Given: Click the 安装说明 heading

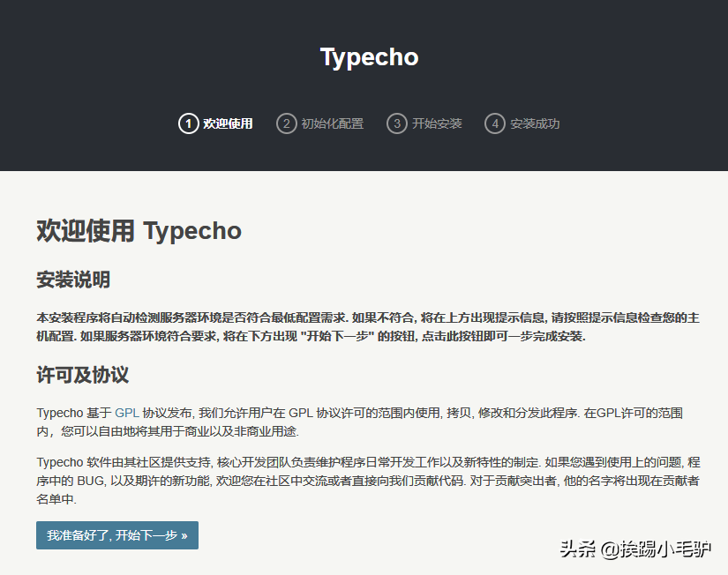Looking at the screenshot, I should coord(73,280).
